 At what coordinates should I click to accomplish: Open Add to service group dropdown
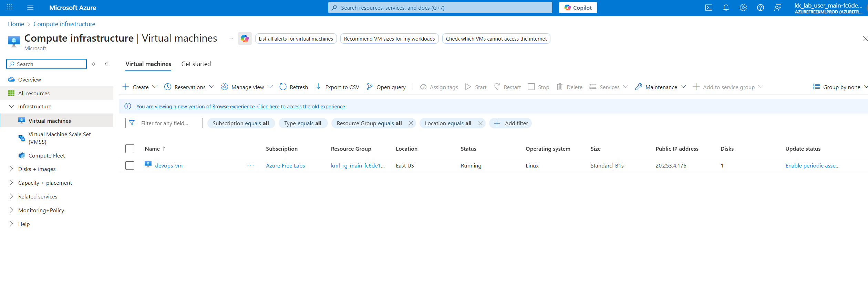pyautogui.click(x=728, y=87)
